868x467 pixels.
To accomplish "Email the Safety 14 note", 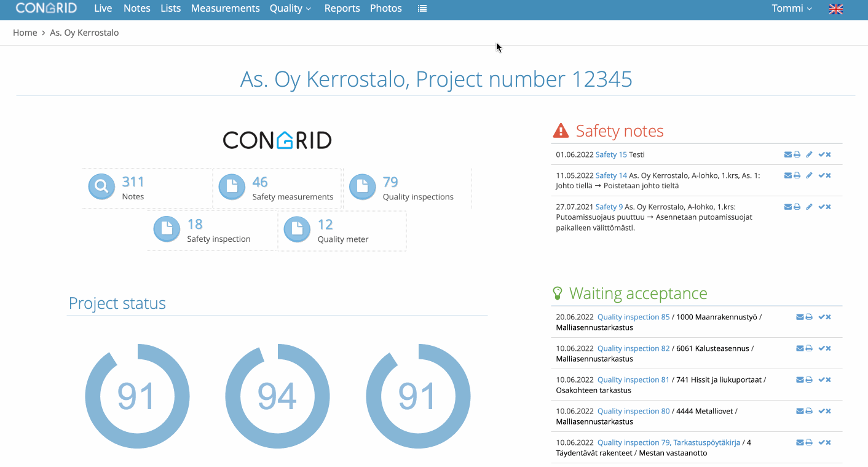I will pyautogui.click(x=788, y=176).
